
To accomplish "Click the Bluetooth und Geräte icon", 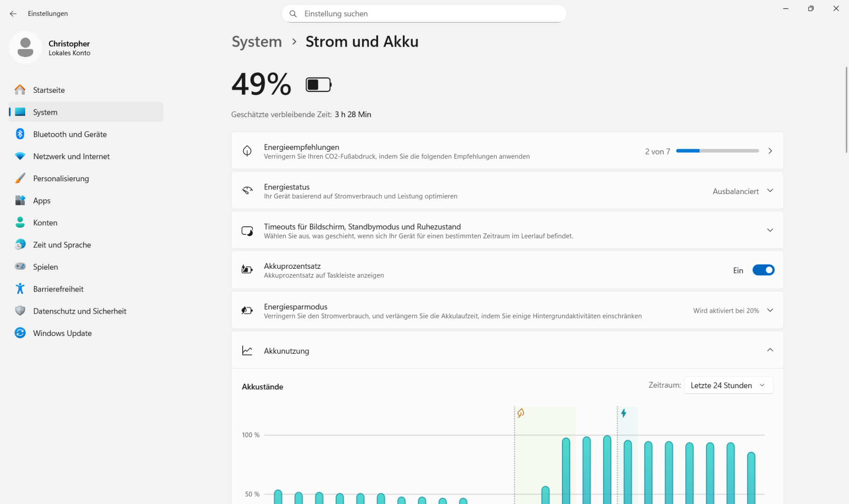I will pyautogui.click(x=20, y=134).
